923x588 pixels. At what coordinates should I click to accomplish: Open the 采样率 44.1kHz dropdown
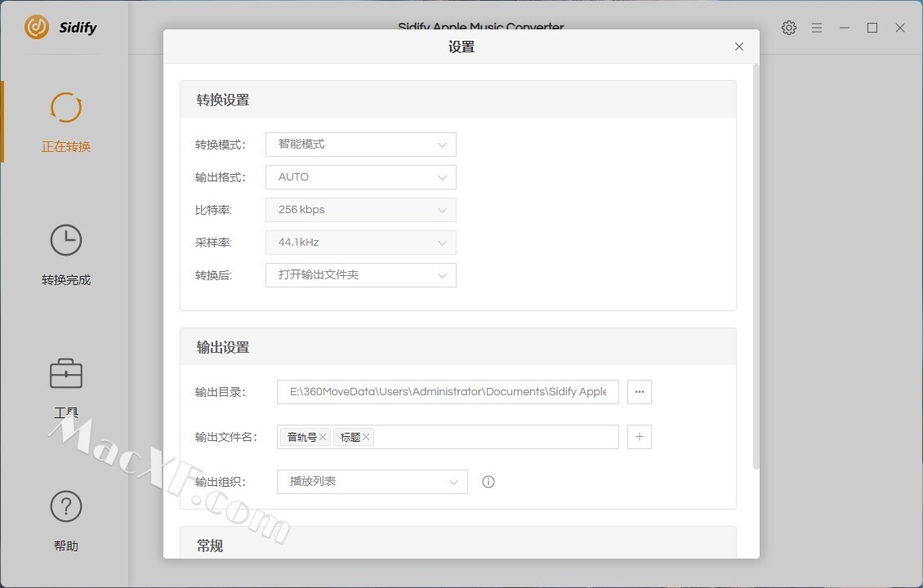(361, 243)
